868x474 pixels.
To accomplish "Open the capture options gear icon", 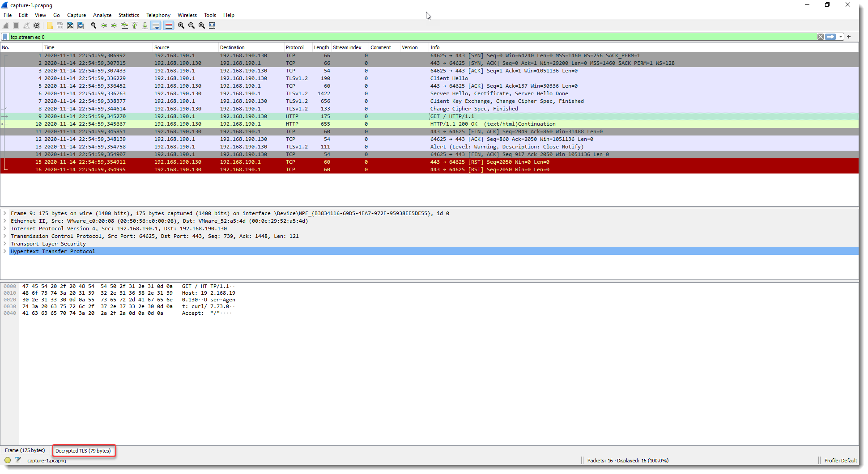I will point(37,25).
